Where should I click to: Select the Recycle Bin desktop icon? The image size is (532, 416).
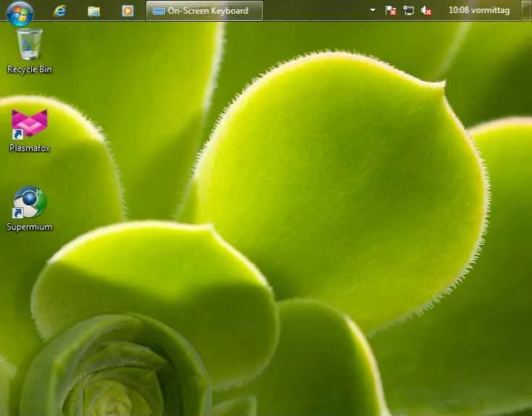tap(30, 51)
